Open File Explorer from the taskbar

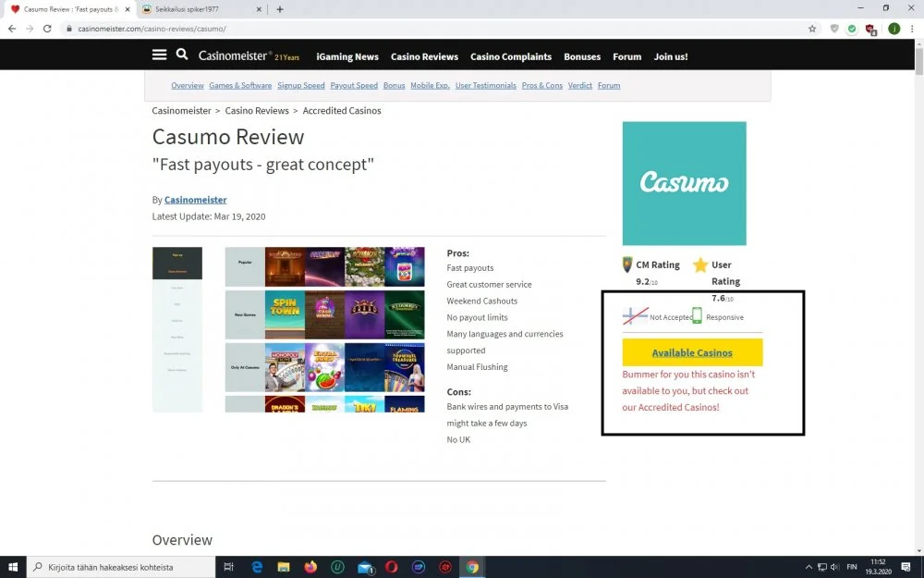tap(284, 567)
